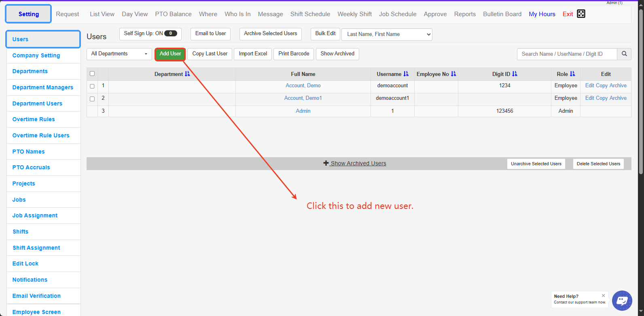
Task: Check the box for Account, Demo1 row
Action: pos(92,99)
